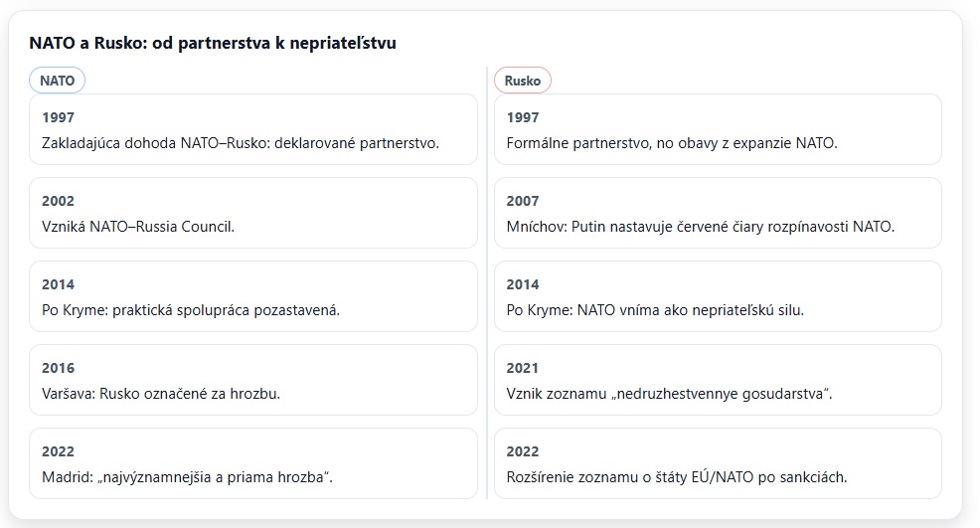The image size is (980, 528).
Task: Click the year 2016 timeline marker
Action: (58, 368)
